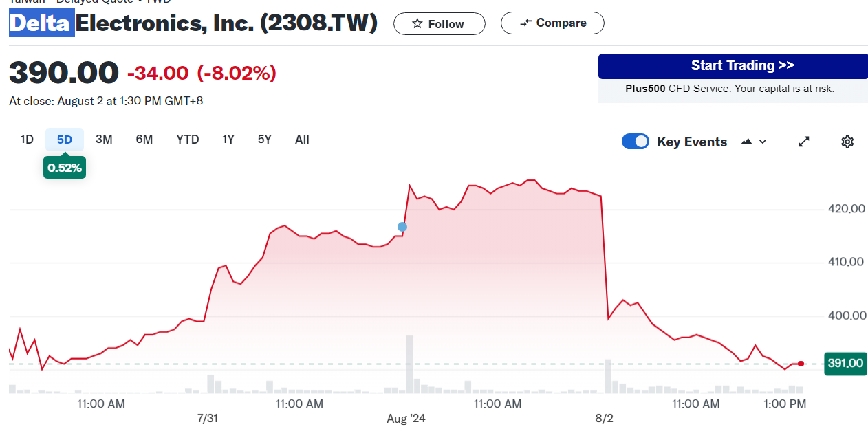Click the blue key event marker on chart
The height and width of the screenshot is (431, 868).
402,227
